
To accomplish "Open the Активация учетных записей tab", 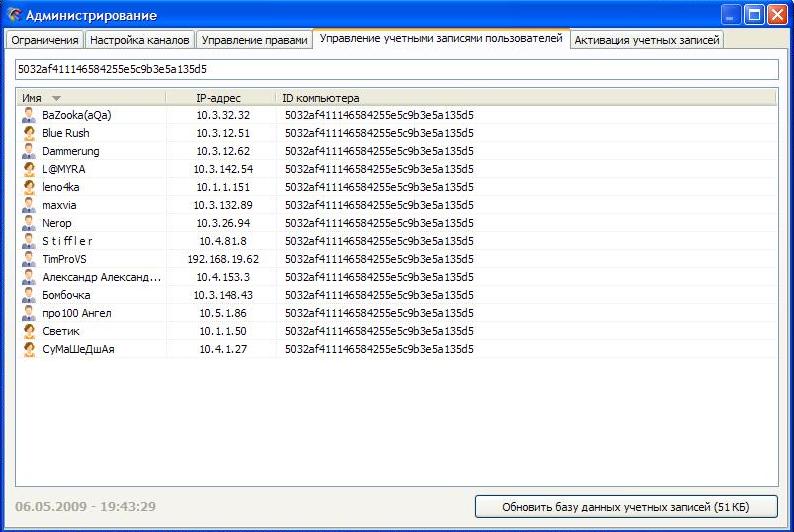I will (647, 40).
